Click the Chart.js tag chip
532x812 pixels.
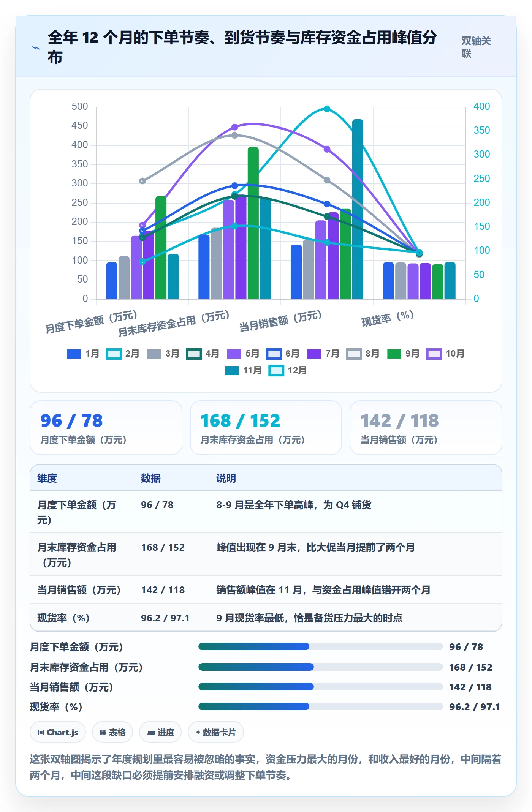(58, 732)
